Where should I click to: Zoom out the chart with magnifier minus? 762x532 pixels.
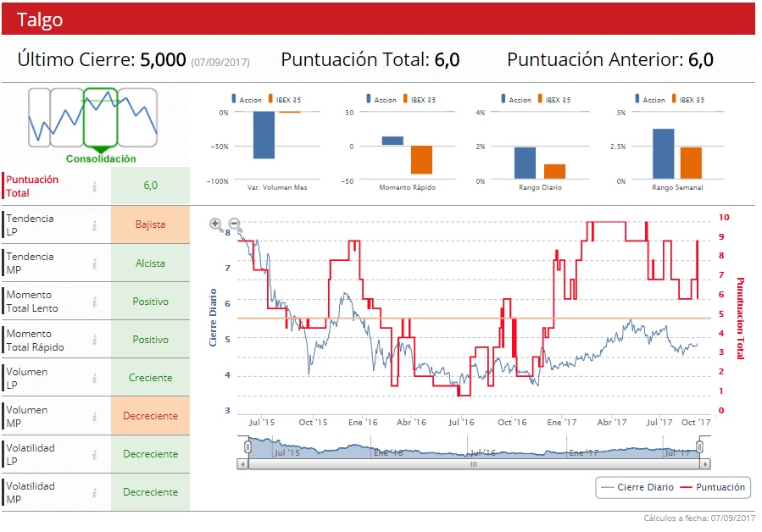[235, 224]
